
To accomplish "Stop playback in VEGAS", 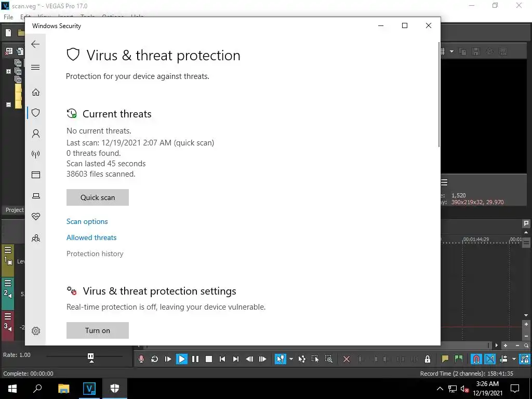I will pyautogui.click(x=209, y=359).
